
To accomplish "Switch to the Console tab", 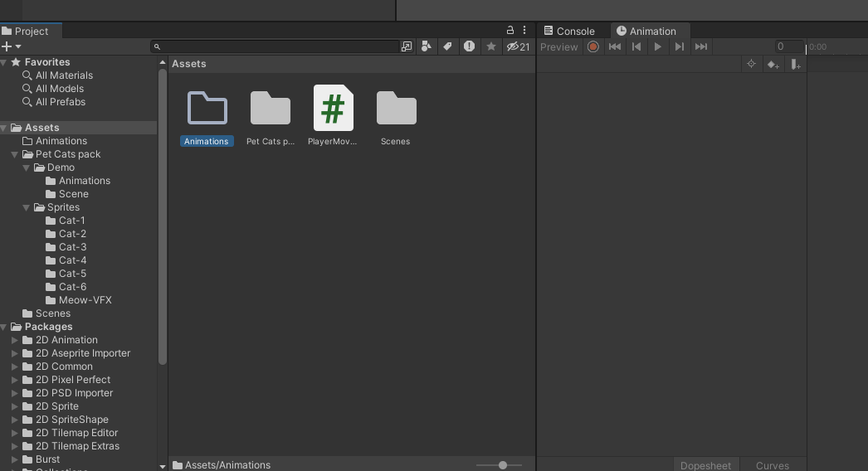I will tap(569, 31).
